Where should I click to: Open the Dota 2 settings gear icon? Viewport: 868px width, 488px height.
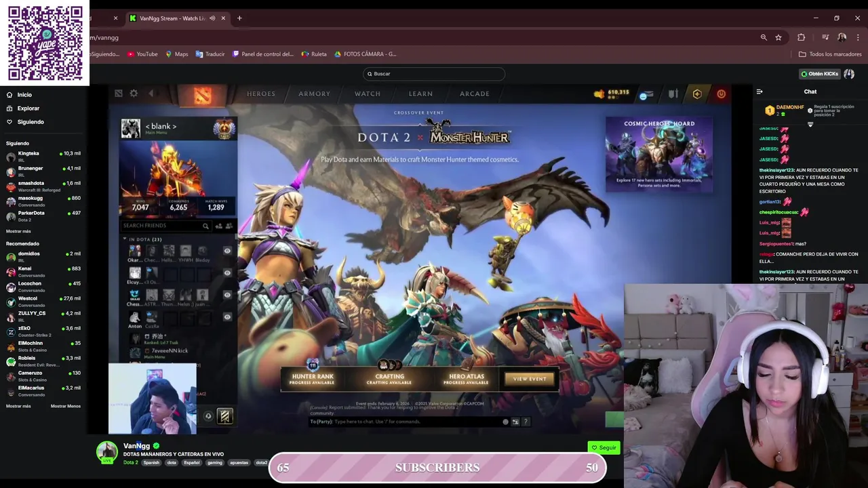(x=134, y=94)
